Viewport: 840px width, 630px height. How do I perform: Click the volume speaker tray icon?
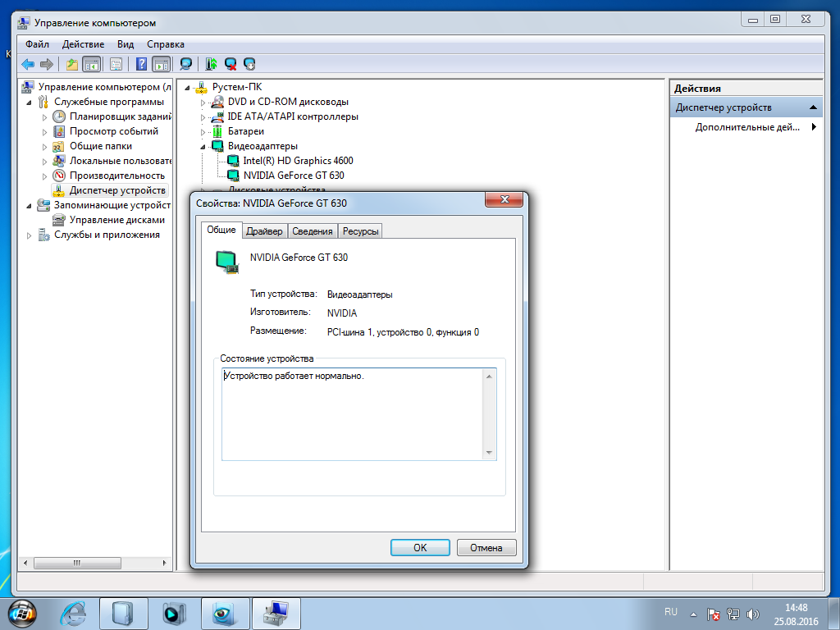[x=753, y=614]
